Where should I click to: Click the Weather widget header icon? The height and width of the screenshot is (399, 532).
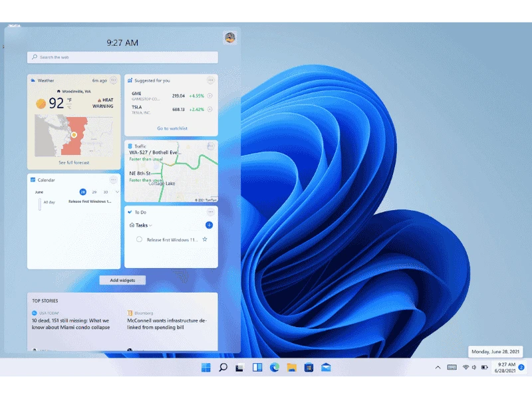pos(33,80)
